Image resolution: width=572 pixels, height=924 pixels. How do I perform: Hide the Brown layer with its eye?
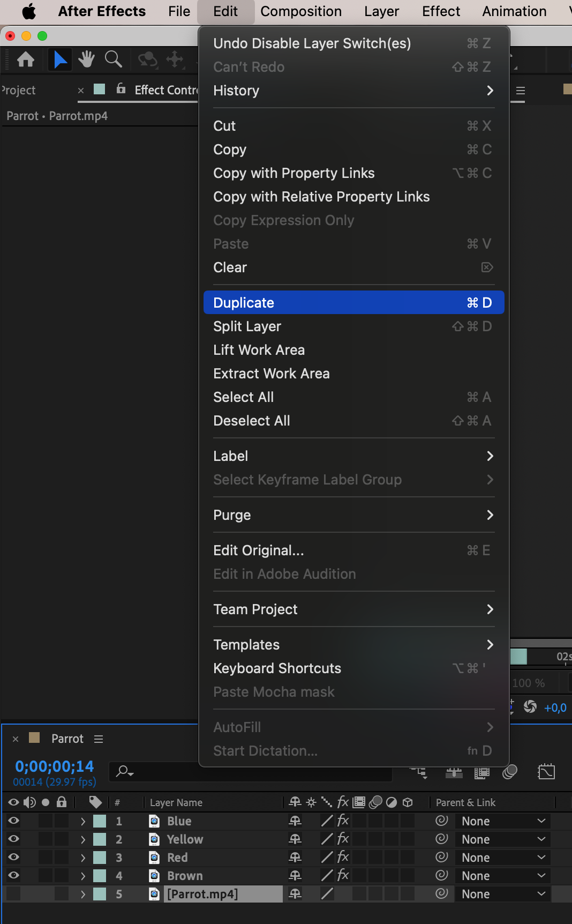[x=13, y=875]
